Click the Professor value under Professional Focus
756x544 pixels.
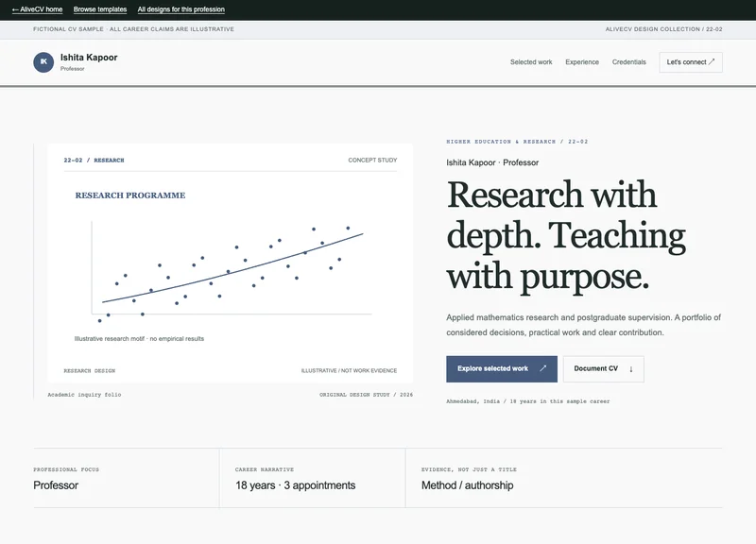[x=56, y=485]
